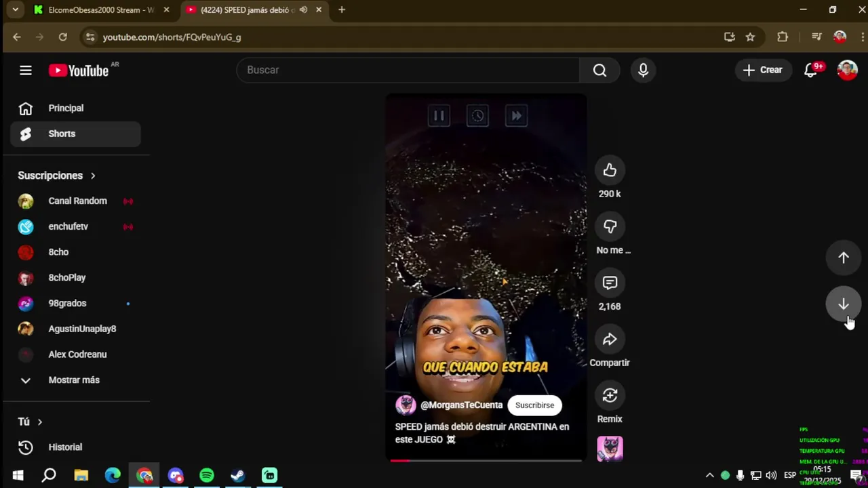Select the SPEED jamás debió YouTube tab
This screenshot has width=868, height=488.
[x=247, y=10]
